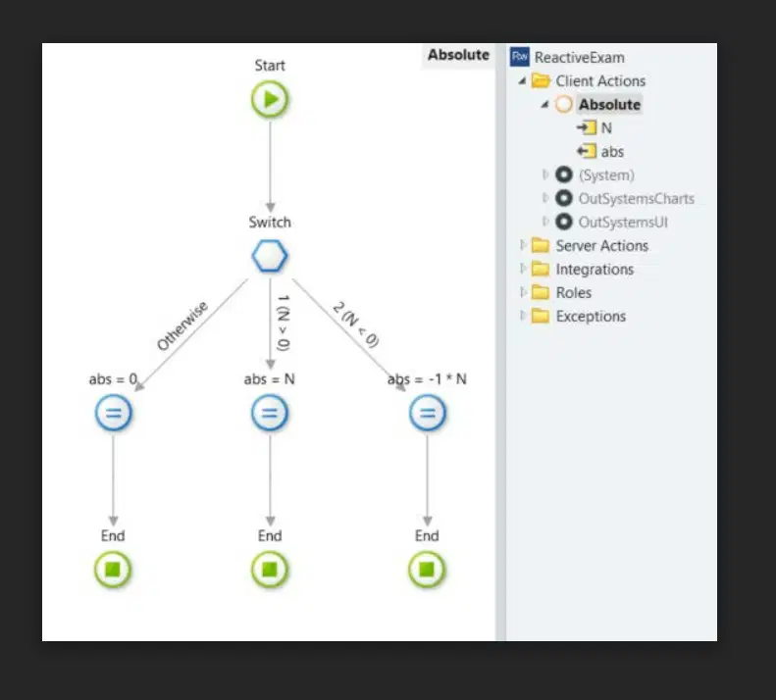Select the Switch hexagon node
The width and height of the screenshot is (776, 700).
pyautogui.click(x=270, y=256)
